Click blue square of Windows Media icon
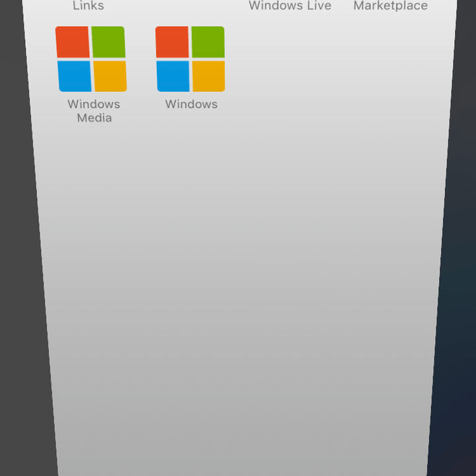 pyautogui.click(x=75, y=76)
